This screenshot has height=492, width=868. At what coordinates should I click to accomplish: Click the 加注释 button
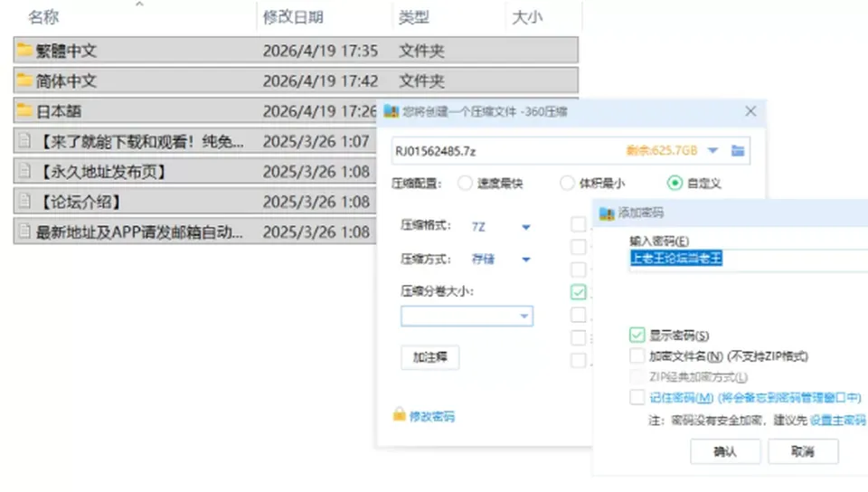(430, 357)
